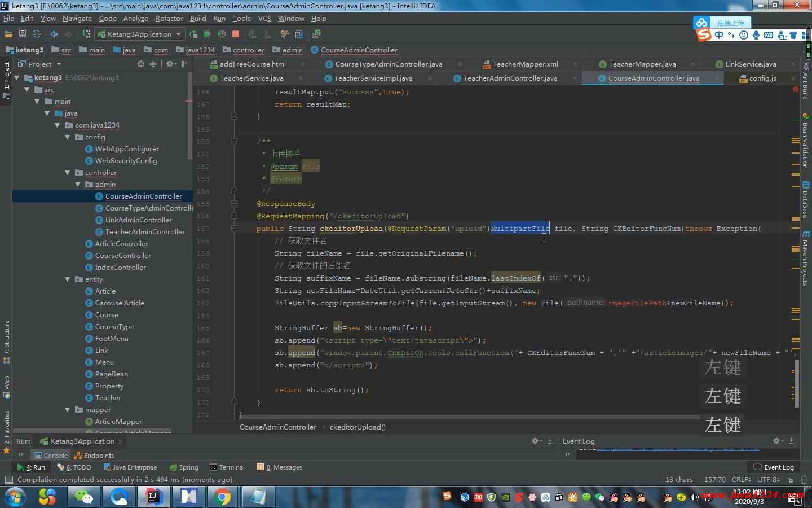Select WebSecurityConfig in project tree
The height and width of the screenshot is (508, 812).
pos(126,161)
